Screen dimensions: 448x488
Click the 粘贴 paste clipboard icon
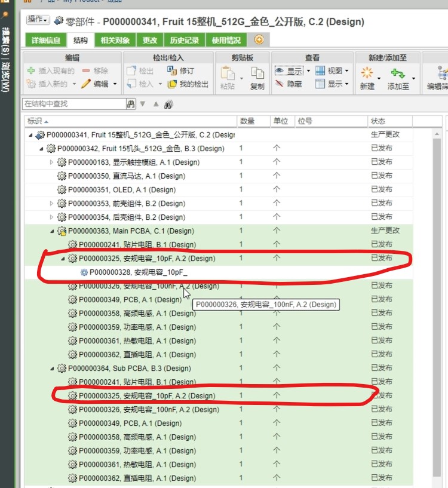(x=228, y=73)
